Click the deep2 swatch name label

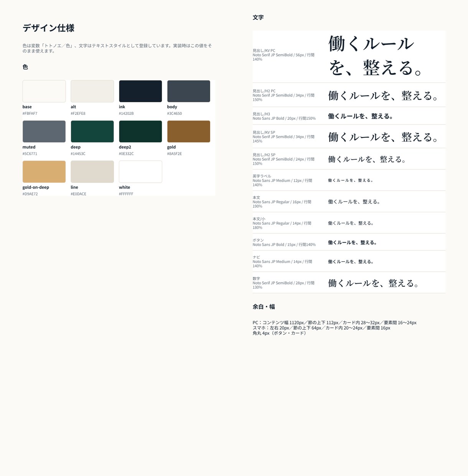tap(125, 147)
